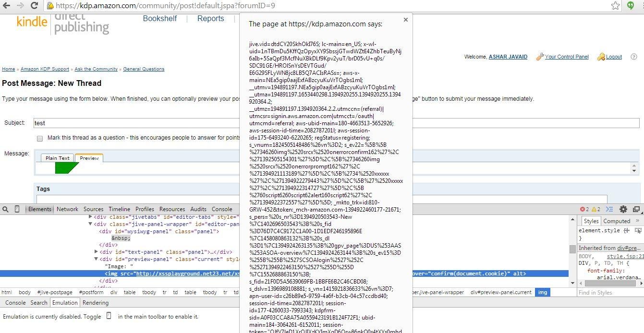Screen dimensions: 644x333
Task: Open the Elements panel tab
Action: tap(39, 209)
